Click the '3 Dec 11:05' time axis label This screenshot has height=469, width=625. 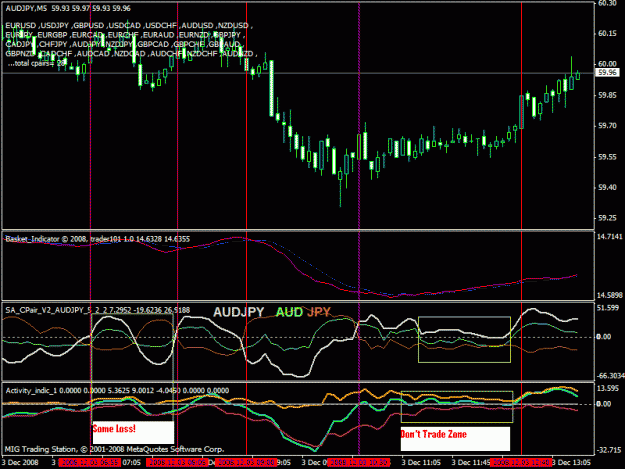(421, 462)
